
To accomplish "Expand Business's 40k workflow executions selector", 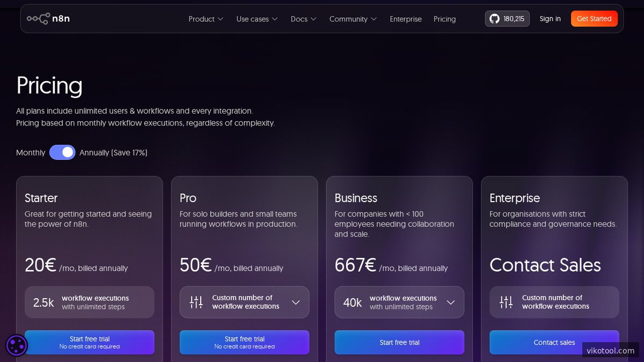I will pyautogui.click(x=450, y=302).
